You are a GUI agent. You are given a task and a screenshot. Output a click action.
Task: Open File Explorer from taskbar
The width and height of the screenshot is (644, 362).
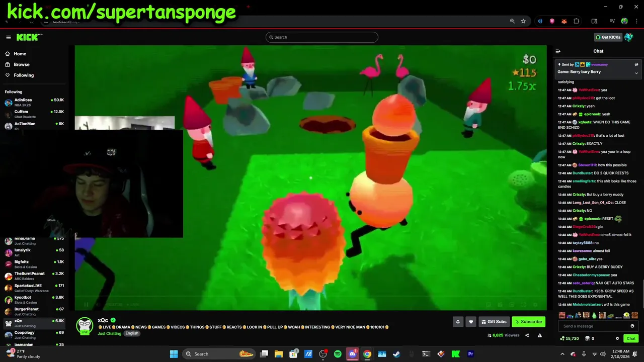(279, 354)
